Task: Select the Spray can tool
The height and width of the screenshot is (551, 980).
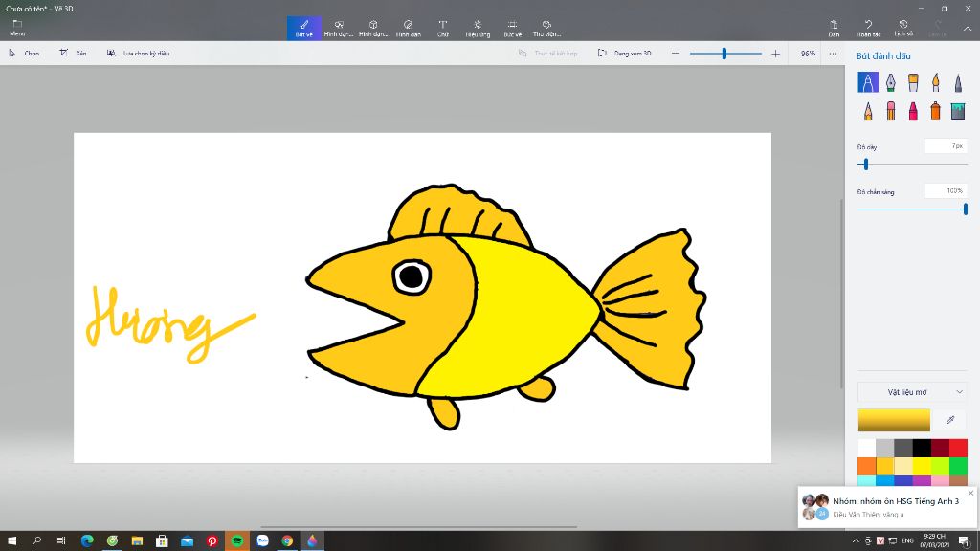Action: pyautogui.click(x=936, y=111)
